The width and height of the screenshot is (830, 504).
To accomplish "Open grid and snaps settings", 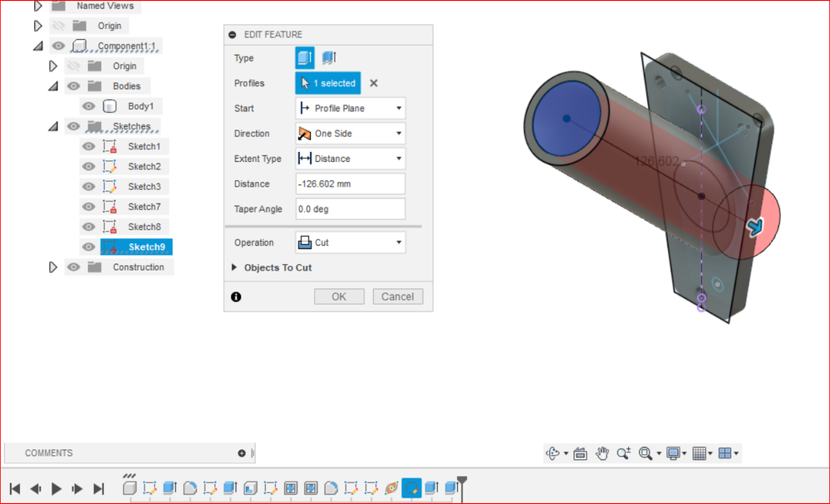I will [x=700, y=453].
